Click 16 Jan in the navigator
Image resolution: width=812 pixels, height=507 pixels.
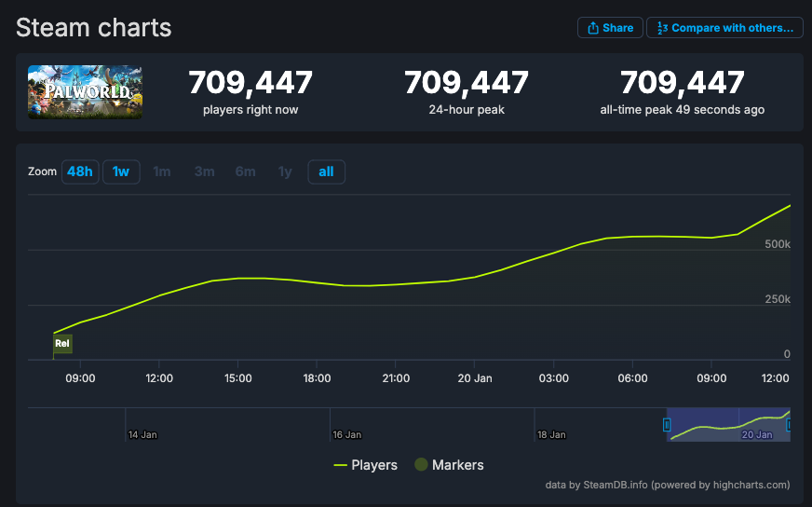347,435
